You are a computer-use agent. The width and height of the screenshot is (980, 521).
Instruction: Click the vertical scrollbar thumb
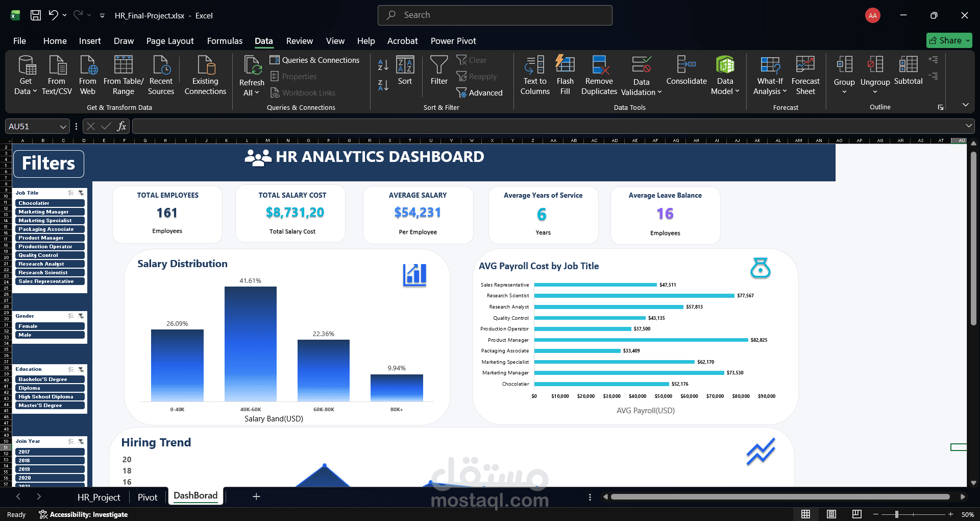pos(973,238)
